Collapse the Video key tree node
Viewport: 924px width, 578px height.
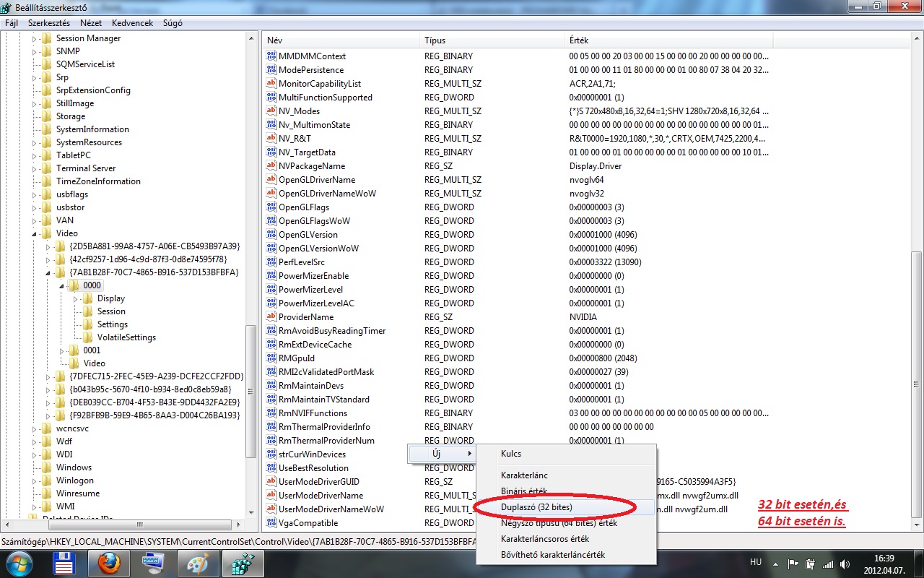tap(34, 233)
